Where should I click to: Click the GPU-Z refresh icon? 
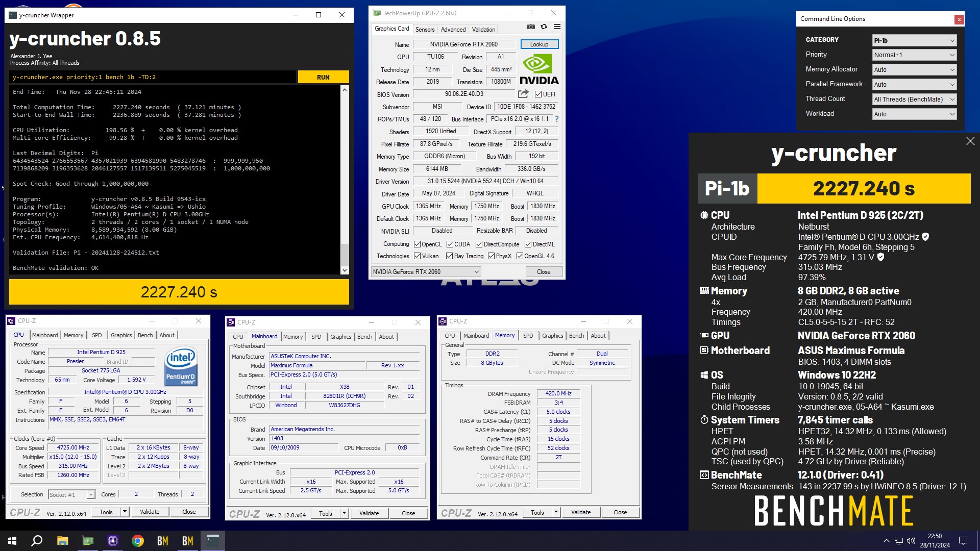(544, 27)
